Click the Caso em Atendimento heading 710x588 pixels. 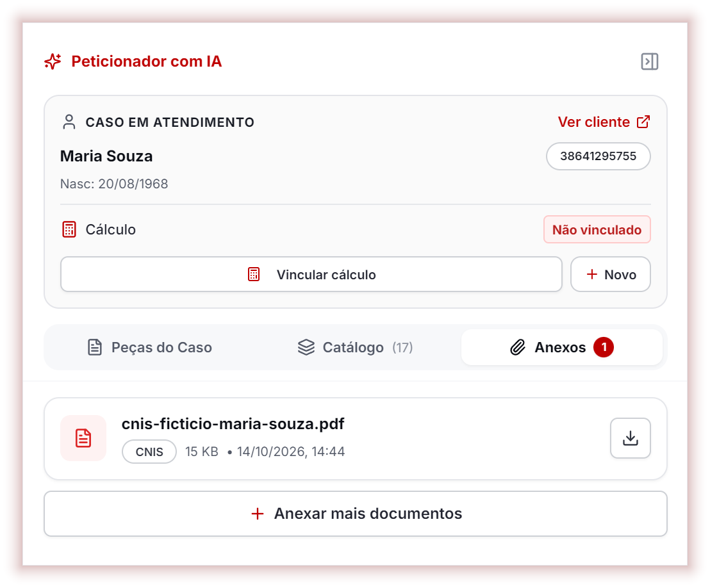(x=170, y=122)
